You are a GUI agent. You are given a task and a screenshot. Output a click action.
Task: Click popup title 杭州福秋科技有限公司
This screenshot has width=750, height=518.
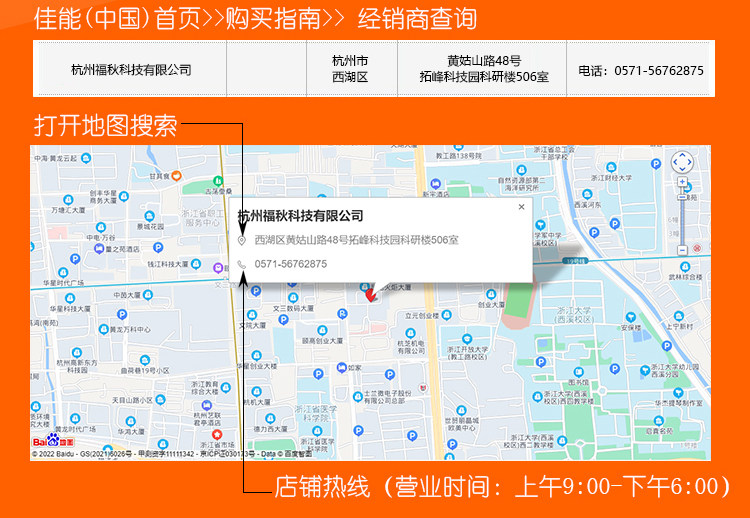tap(300, 216)
